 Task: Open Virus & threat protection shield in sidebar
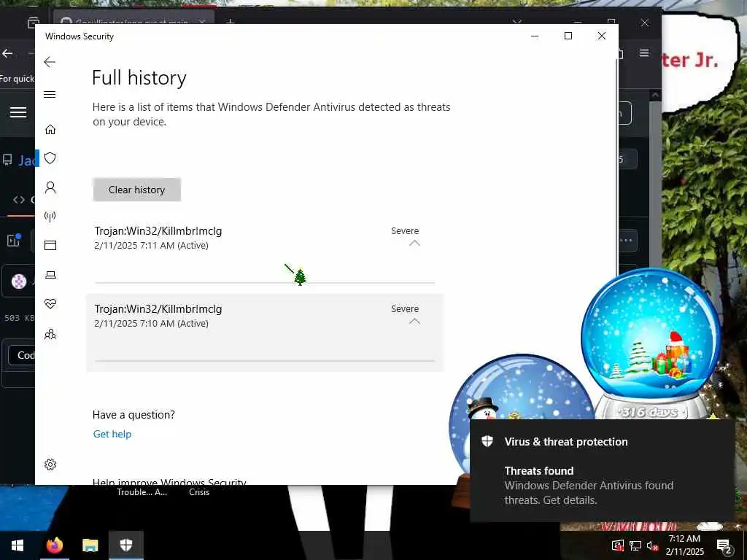pyautogui.click(x=50, y=158)
